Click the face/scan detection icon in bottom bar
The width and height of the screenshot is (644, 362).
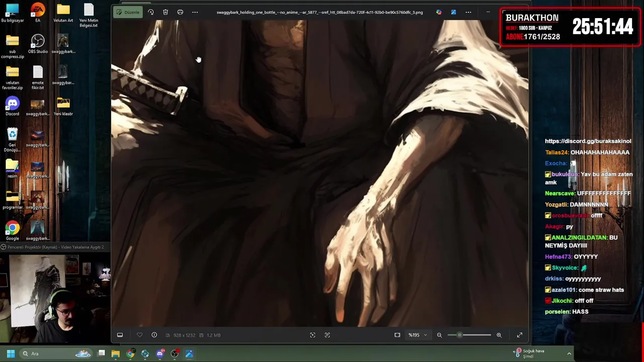tap(312, 335)
